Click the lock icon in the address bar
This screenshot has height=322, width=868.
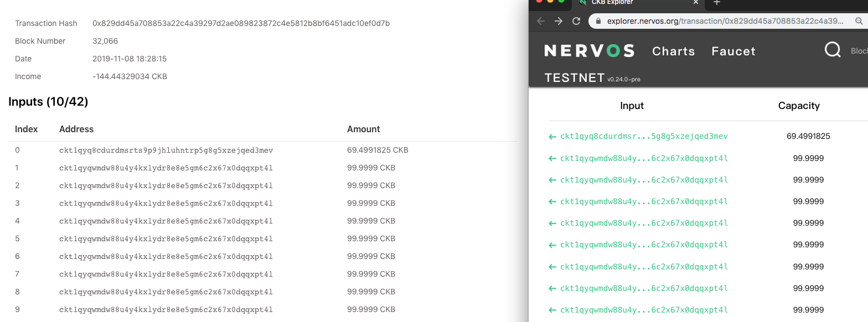pyautogui.click(x=598, y=21)
